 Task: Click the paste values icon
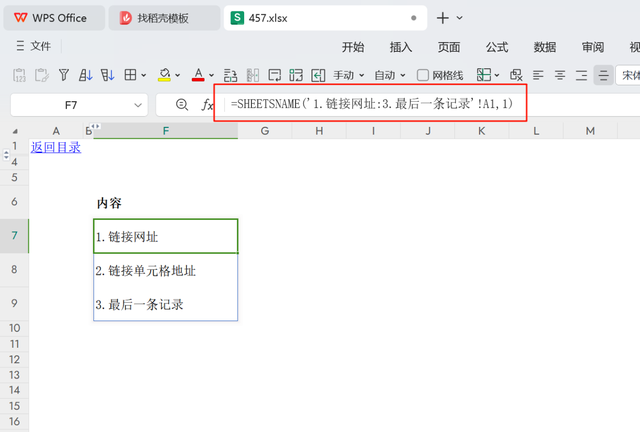(19, 75)
